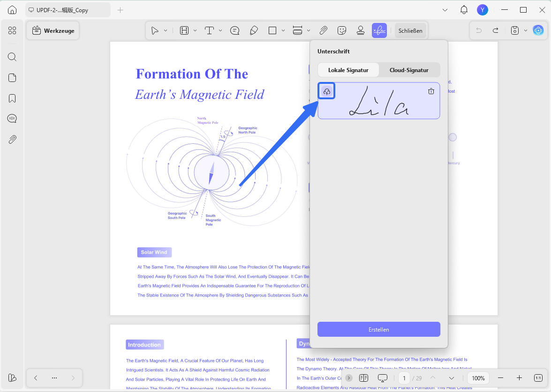This screenshot has height=392, width=551.
Task: Undo the last action
Action: 479,30
